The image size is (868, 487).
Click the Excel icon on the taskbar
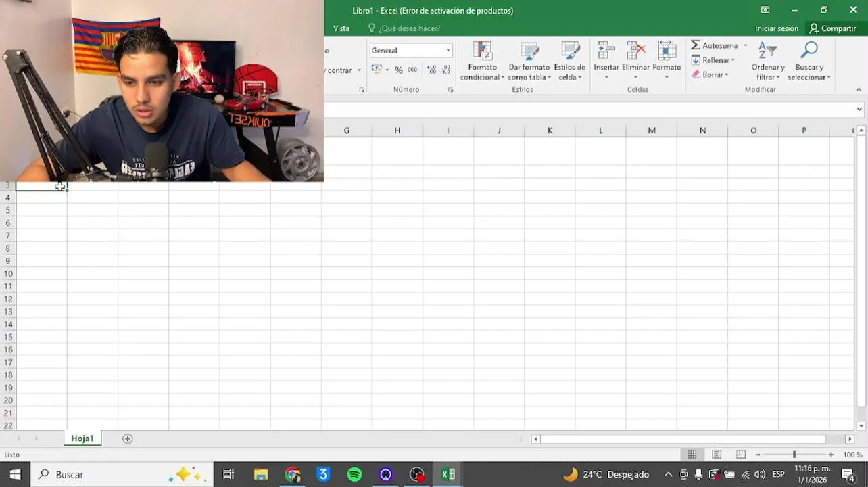448,475
